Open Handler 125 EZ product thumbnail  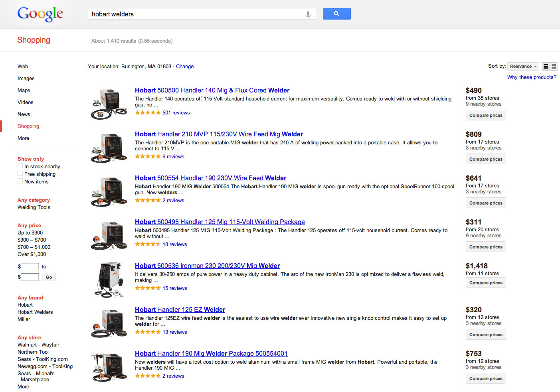109,324
